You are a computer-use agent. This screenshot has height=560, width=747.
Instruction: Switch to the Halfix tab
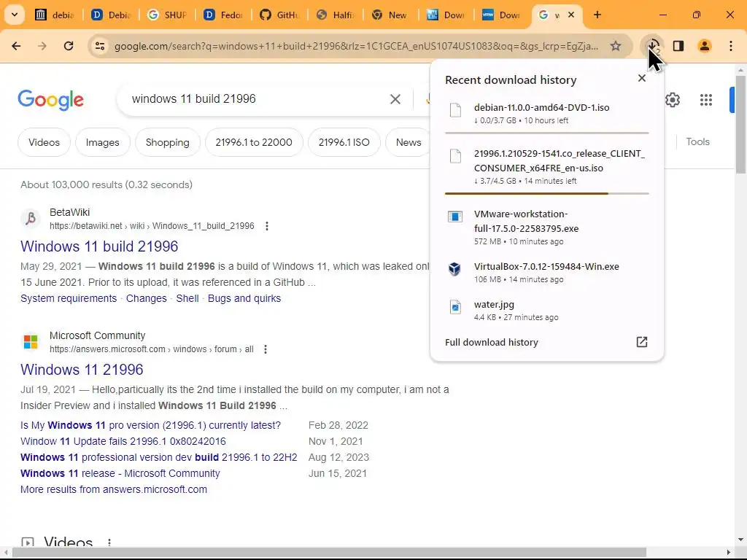(x=336, y=15)
